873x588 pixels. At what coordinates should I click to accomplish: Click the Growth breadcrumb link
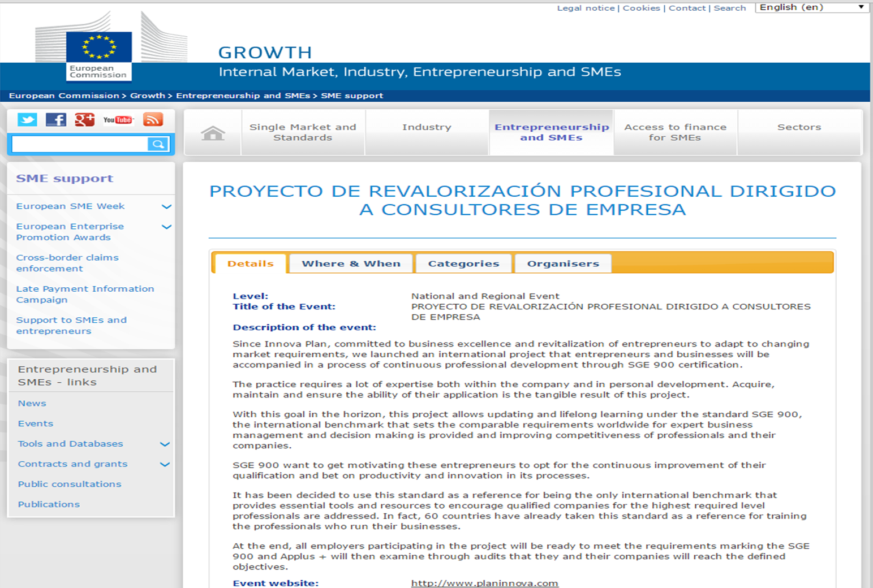(148, 96)
